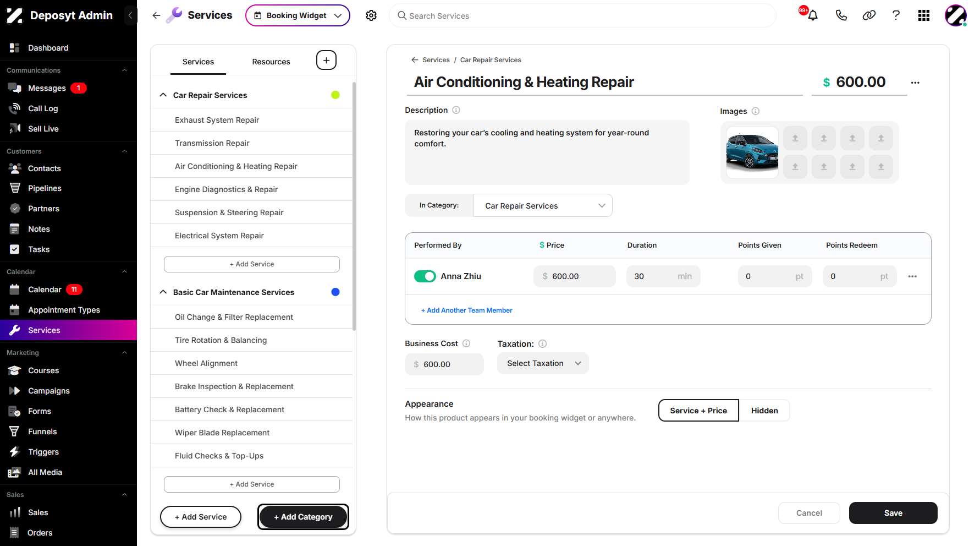980x546 pixels.
Task: Collapse Calendar sidebar section
Action: coord(124,272)
